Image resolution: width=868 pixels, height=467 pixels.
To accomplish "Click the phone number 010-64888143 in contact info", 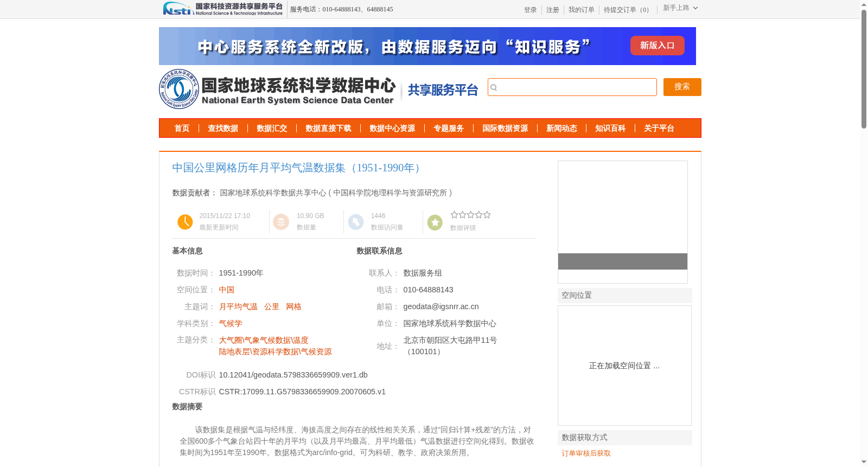I will (428, 290).
